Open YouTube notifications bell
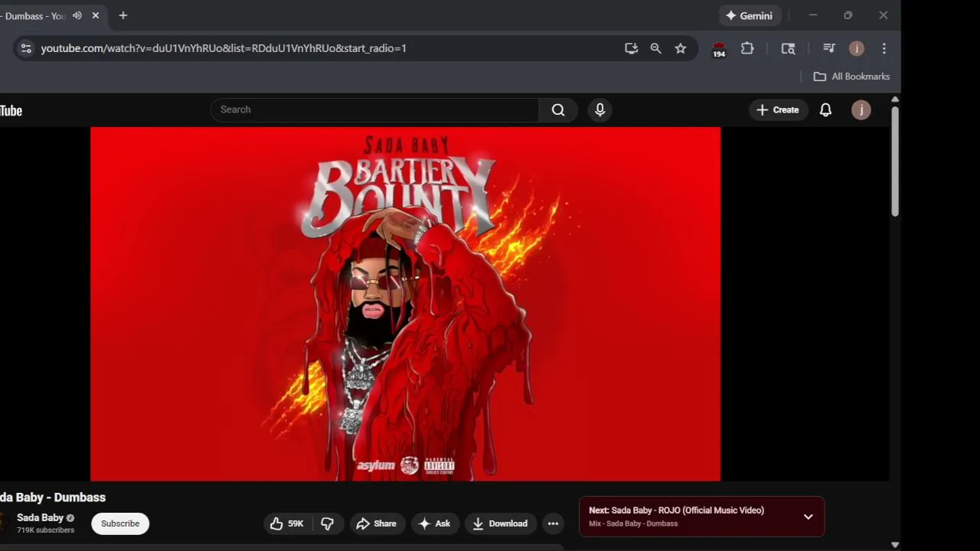The width and height of the screenshot is (980, 551). [826, 110]
